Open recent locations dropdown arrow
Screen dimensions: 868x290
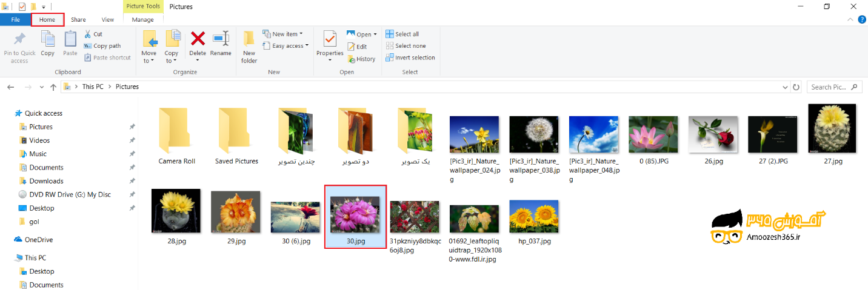click(42, 87)
